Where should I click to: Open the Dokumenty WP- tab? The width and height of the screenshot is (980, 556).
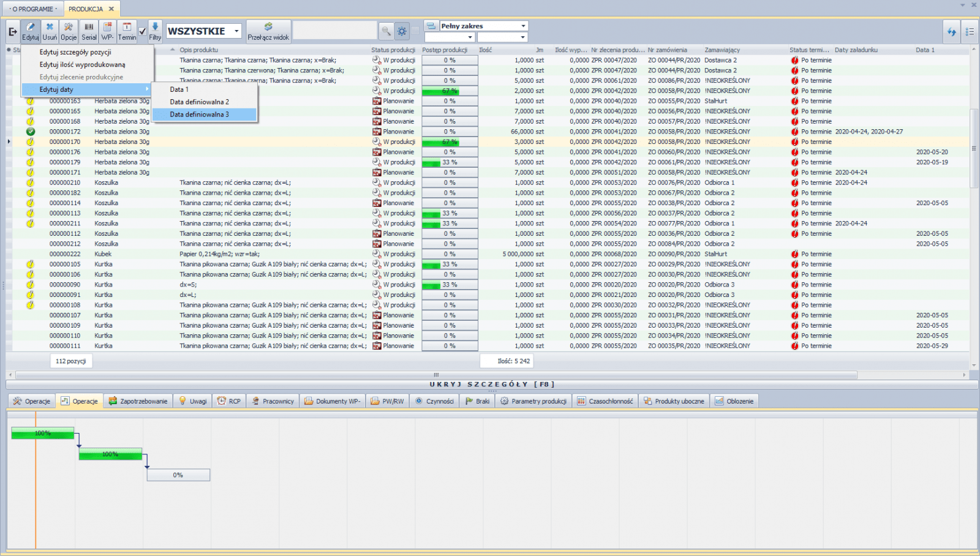[333, 401]
